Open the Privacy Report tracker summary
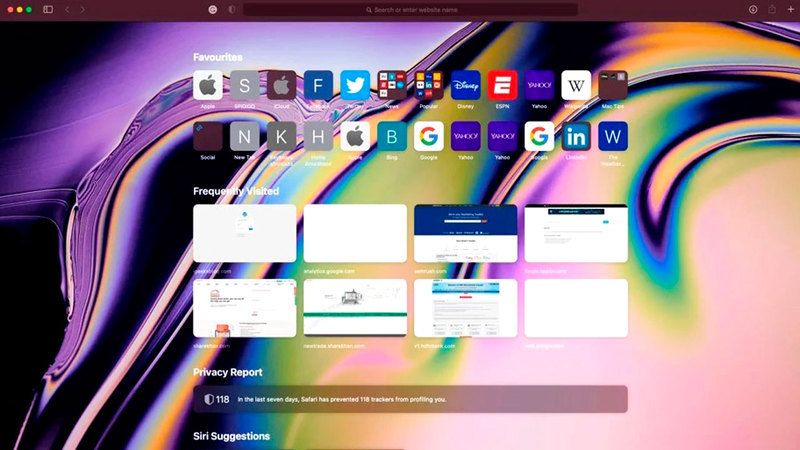Screen dimensions: 800x450 click(410, 399)
